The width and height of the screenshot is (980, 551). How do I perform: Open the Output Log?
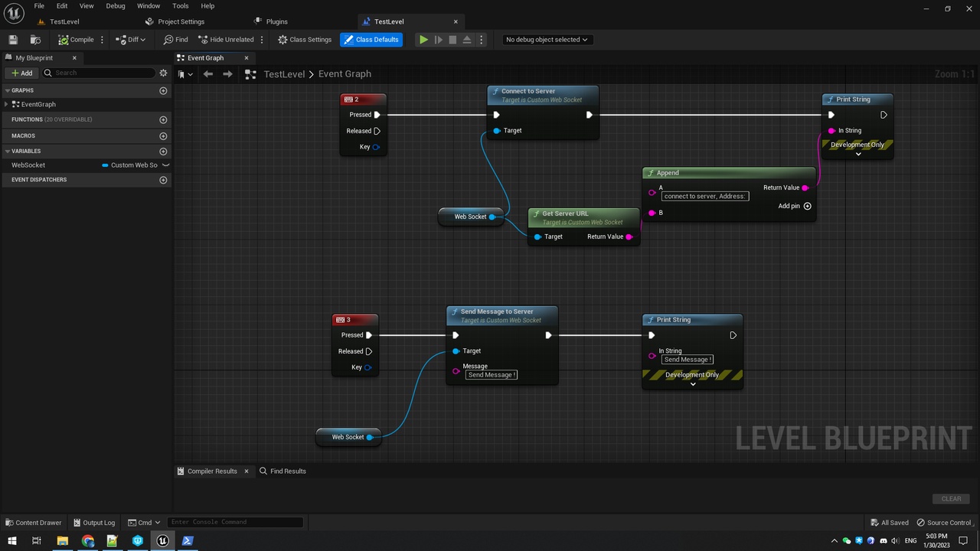(x=93, y=523)
